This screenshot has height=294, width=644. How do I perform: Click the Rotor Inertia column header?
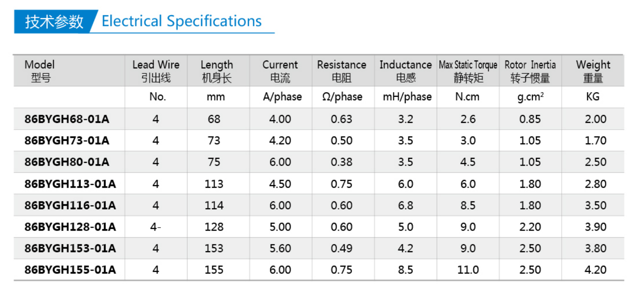(x=530, y=70)
